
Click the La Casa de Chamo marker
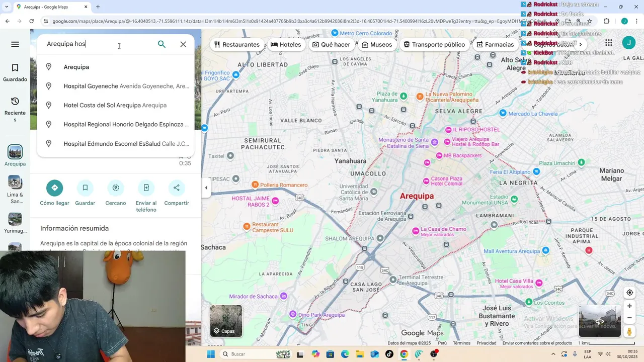[x=416, y=231]
